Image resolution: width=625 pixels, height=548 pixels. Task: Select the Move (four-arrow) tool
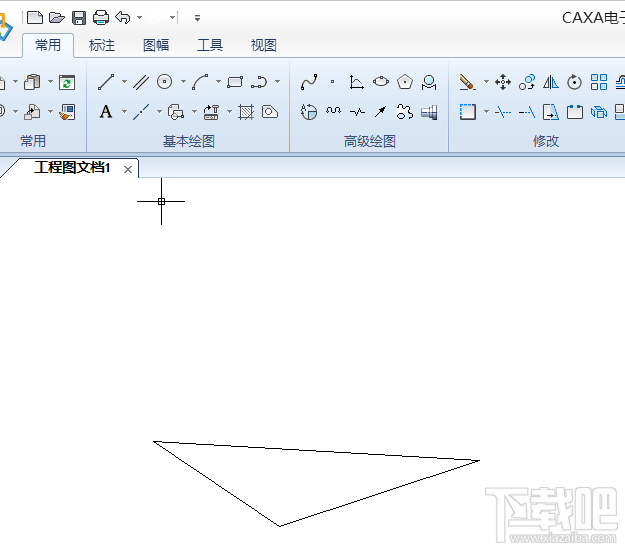coord(503,82)
